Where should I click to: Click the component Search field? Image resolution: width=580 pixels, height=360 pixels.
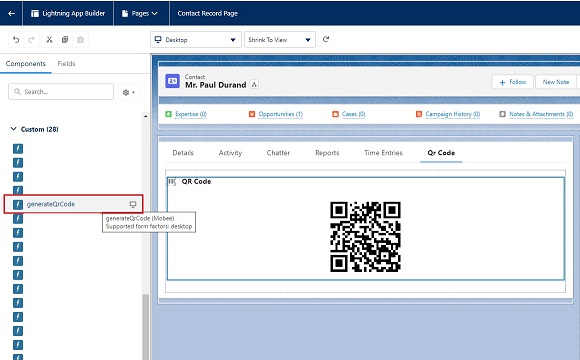coord(61,91)
